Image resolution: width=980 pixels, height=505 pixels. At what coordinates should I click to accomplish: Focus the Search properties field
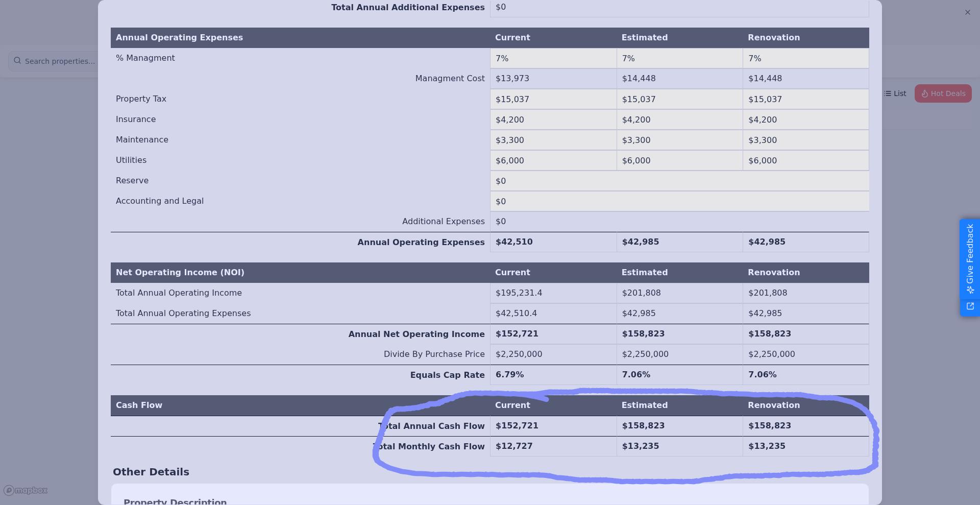[59, 61]
